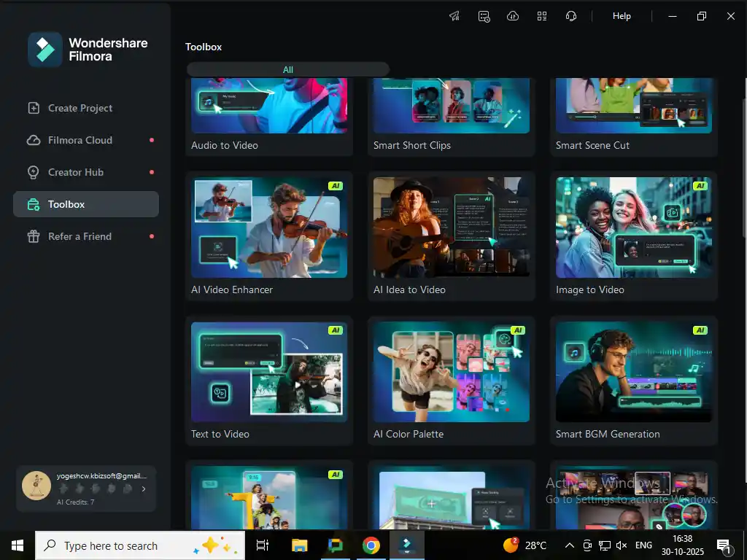Click the user profile avatar

tap(36, 485)
